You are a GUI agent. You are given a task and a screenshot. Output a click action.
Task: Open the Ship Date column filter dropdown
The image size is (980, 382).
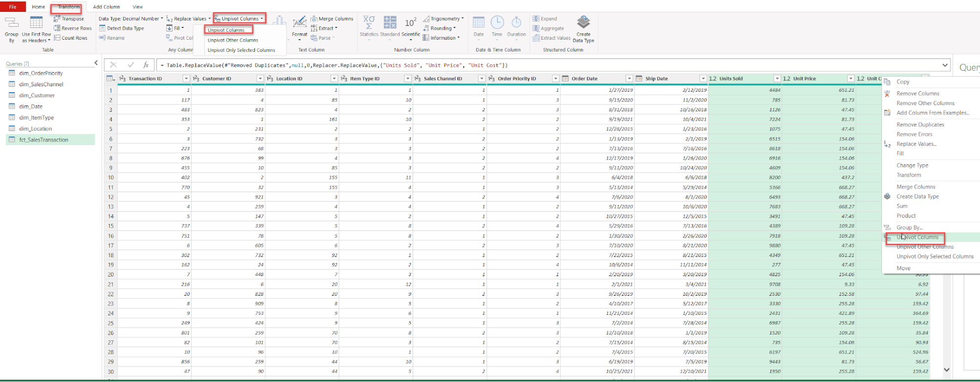tap(703, 78)
